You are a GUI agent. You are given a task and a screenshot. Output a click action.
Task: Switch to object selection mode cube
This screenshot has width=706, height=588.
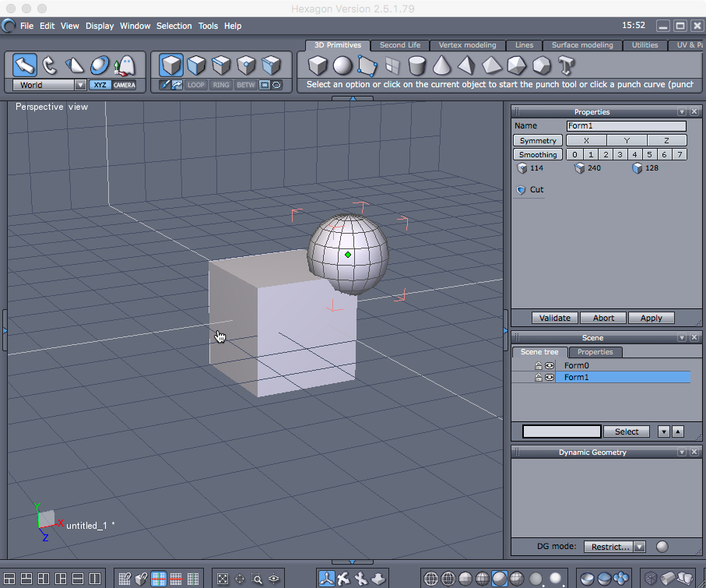click(171, 65)
